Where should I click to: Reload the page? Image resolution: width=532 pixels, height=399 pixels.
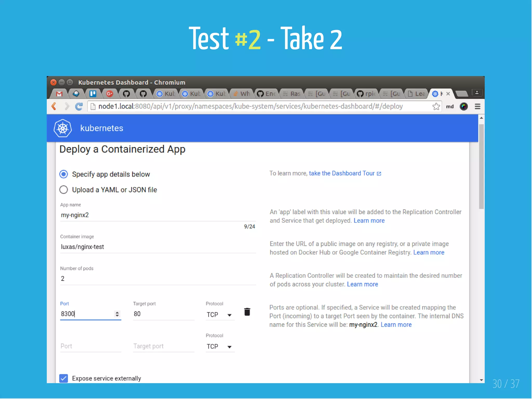79,106
